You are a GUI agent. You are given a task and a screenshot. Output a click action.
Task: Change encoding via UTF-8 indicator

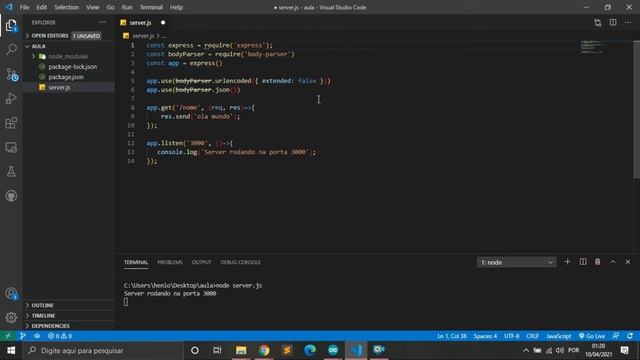pos(511,336)
